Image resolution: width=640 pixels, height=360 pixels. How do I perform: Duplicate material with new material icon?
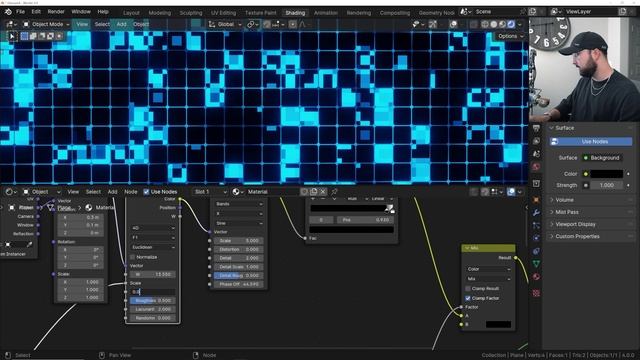tap(313, 192)
